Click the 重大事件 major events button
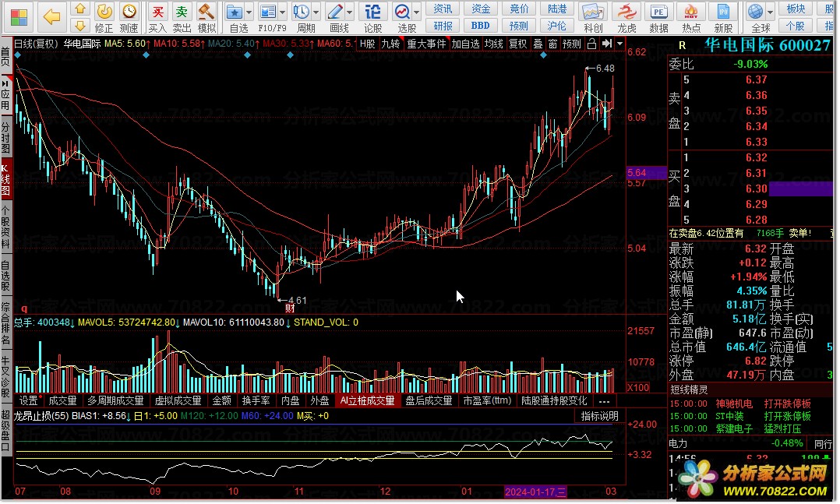The image size is (840, 504). [x=426, y=44]
